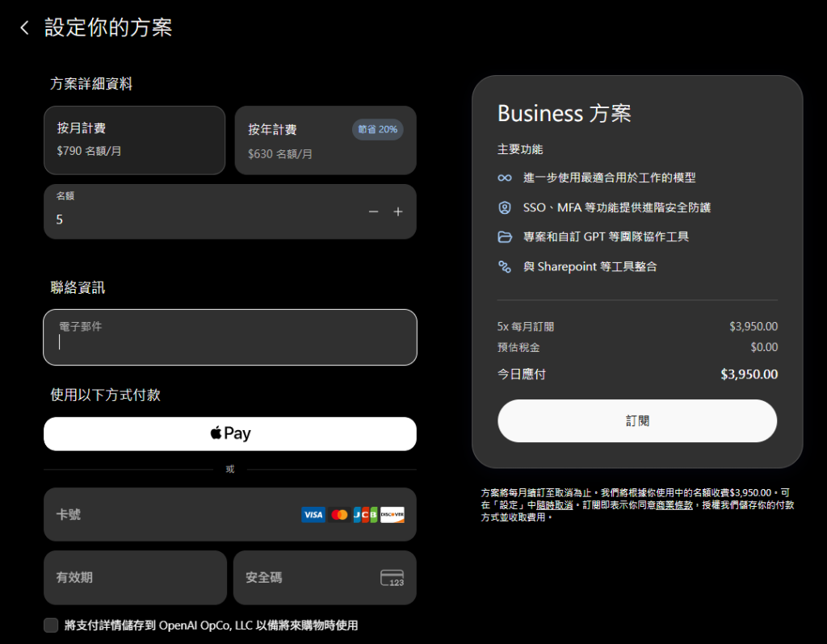Decrease seat count with minus icon
The height and width of the screenshot is (644, 827).
pyautogui.click(x=373, y=212)
